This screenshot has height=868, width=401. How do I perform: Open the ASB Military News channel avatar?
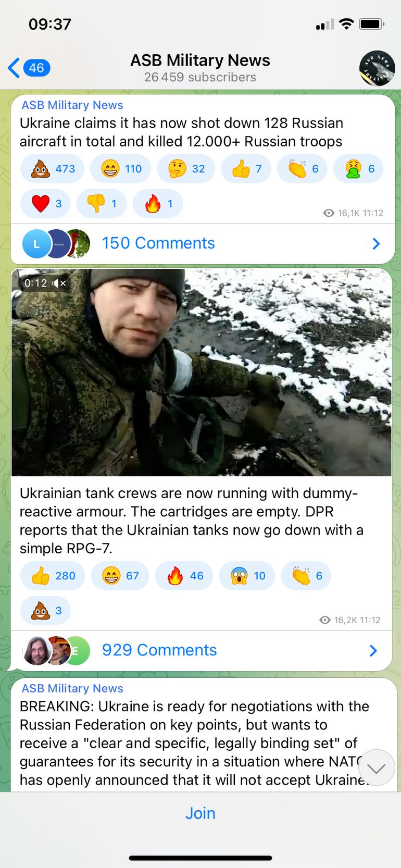[377, 68]
